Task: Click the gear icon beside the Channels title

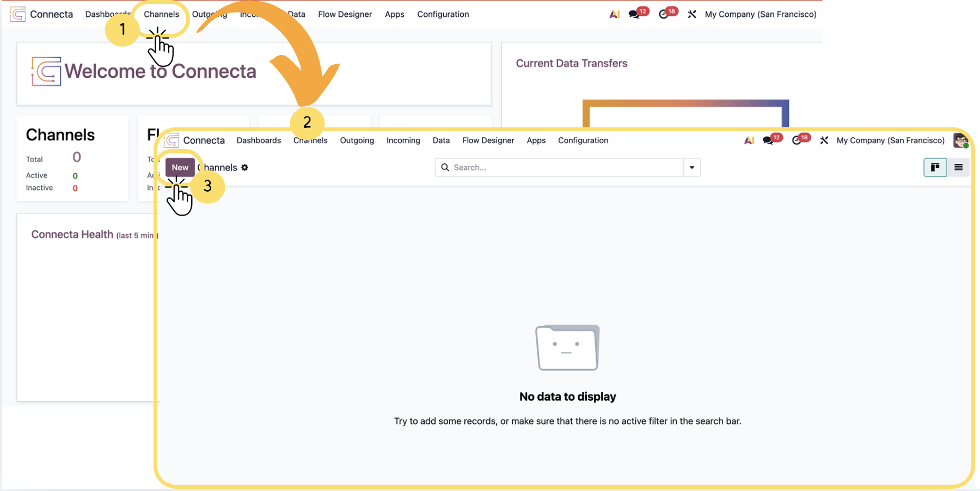Action: point(245,168)
